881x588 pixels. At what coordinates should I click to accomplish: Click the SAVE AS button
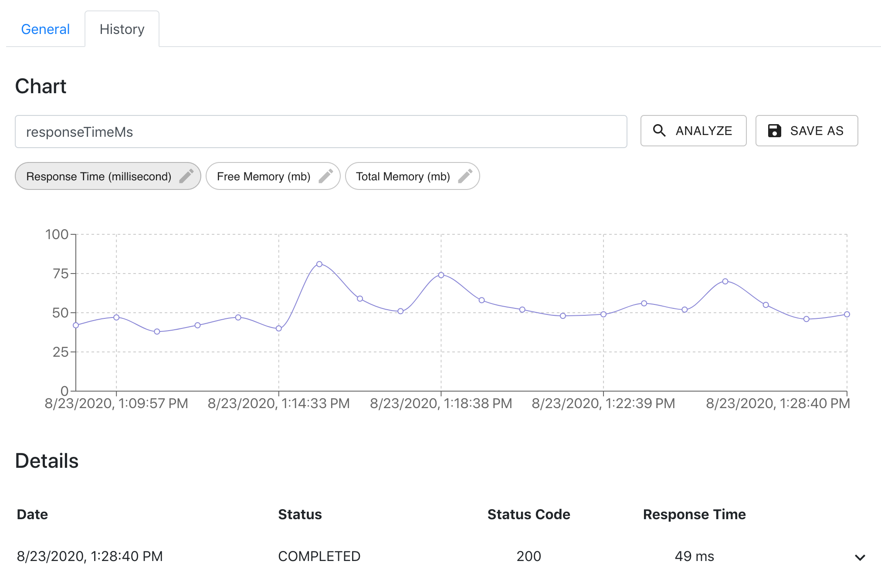pyautogui.click(x=806, y=131)
